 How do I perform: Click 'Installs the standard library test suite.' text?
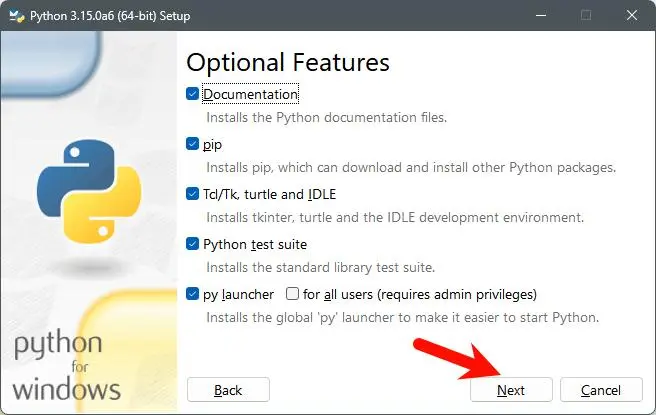pos(320,267)
